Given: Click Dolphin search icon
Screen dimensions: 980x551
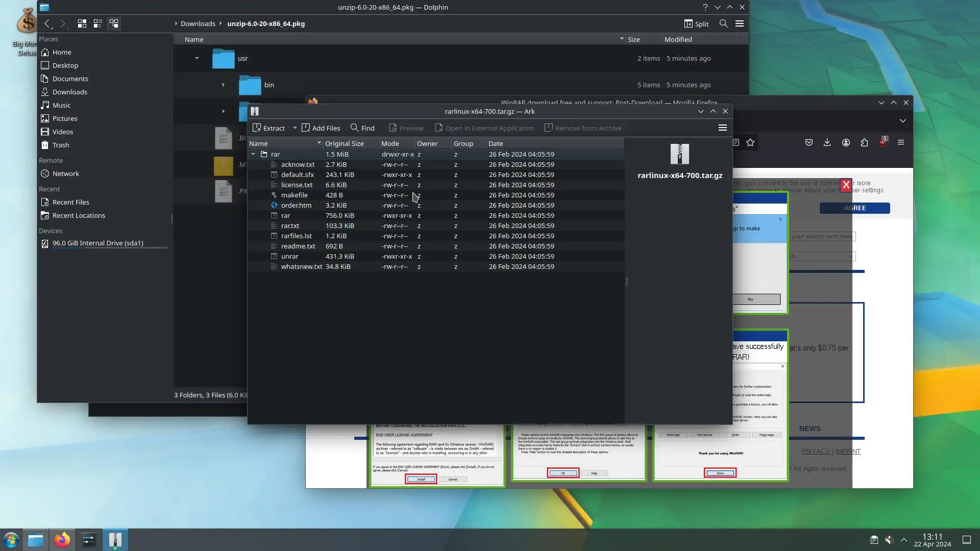Looking at the screenshot, I should [723, 23].
